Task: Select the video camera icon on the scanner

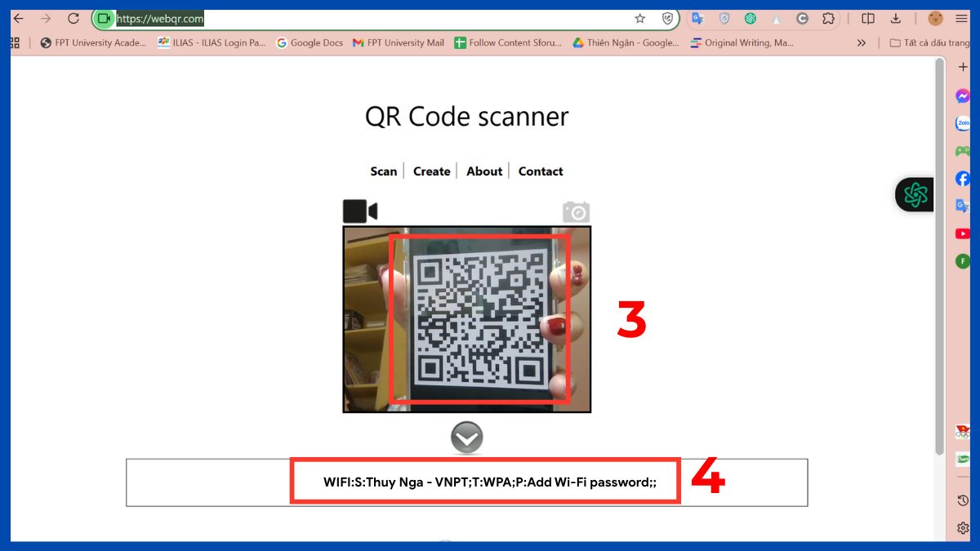Action: click(357, 211)
